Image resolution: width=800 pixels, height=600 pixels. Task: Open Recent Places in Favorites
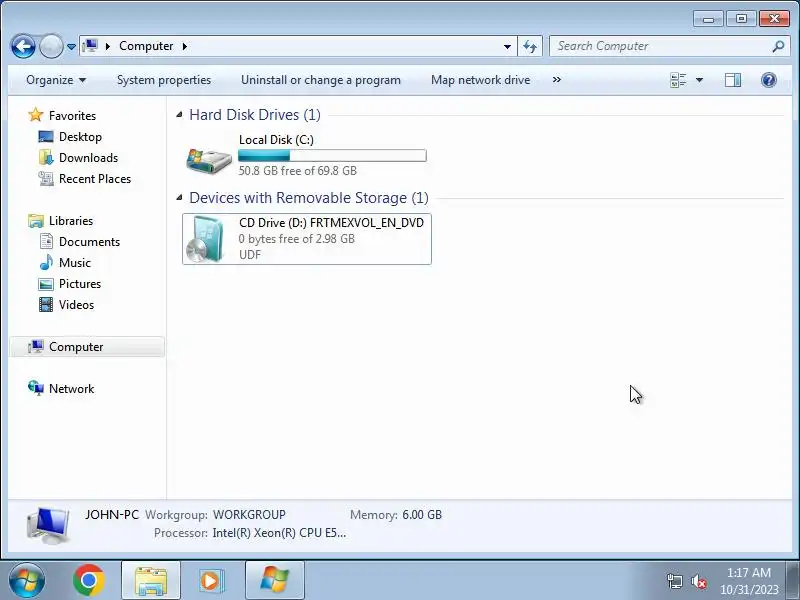(x=95, y=179)
